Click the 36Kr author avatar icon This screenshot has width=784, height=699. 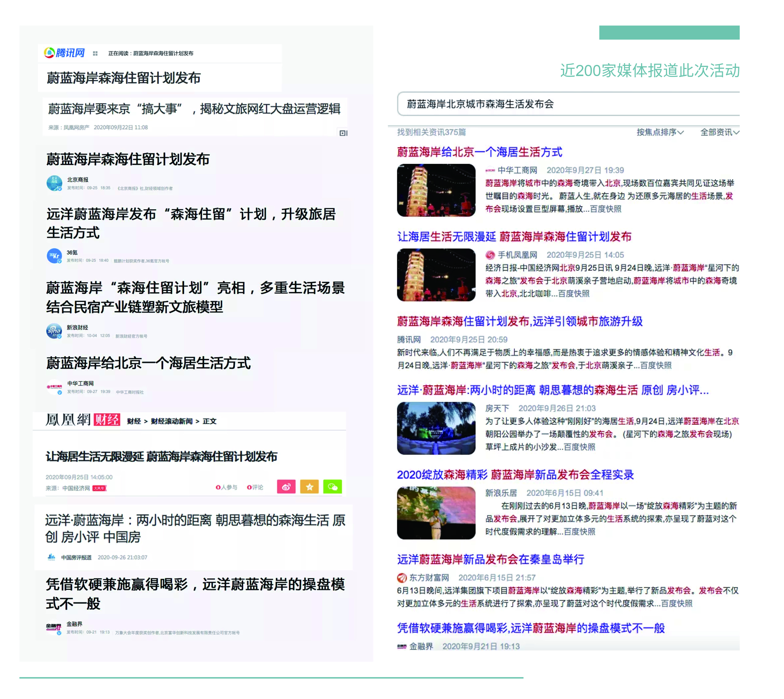(54, 256)
